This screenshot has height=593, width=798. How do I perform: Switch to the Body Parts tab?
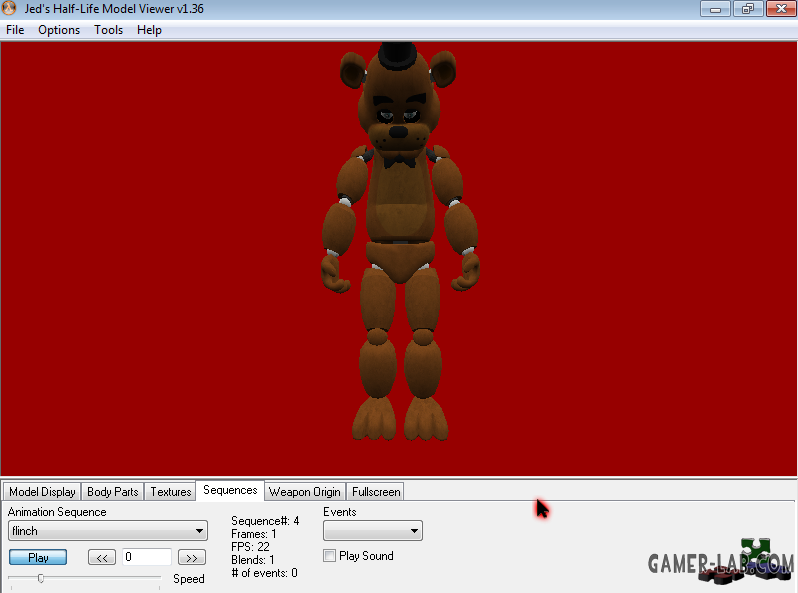(x=112, y=492)
